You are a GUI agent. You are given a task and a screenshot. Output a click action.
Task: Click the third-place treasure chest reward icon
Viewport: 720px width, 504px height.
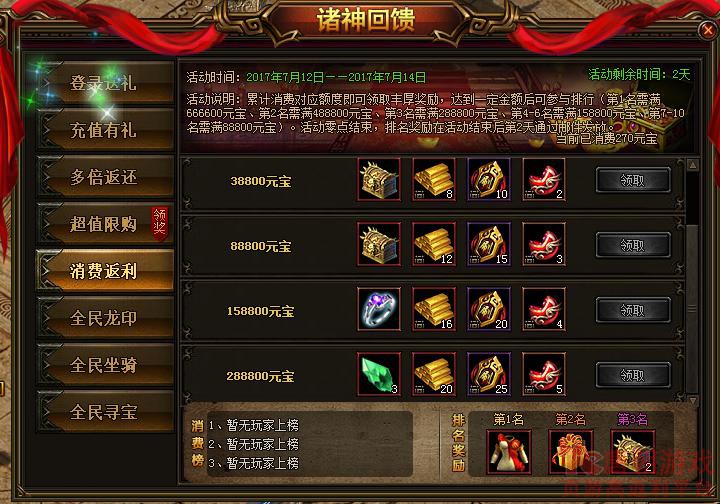pos(633,452)
